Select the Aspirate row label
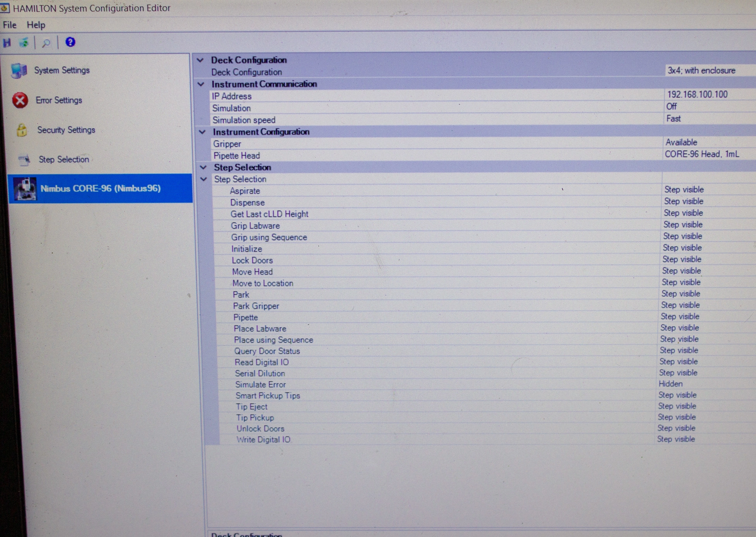The width and height of the screenshot is (756, 537). (245, 191)
